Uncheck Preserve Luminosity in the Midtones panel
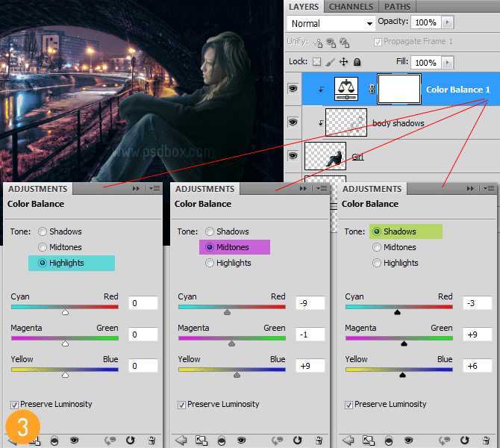500x448 pixels. [x=182, y=405]
